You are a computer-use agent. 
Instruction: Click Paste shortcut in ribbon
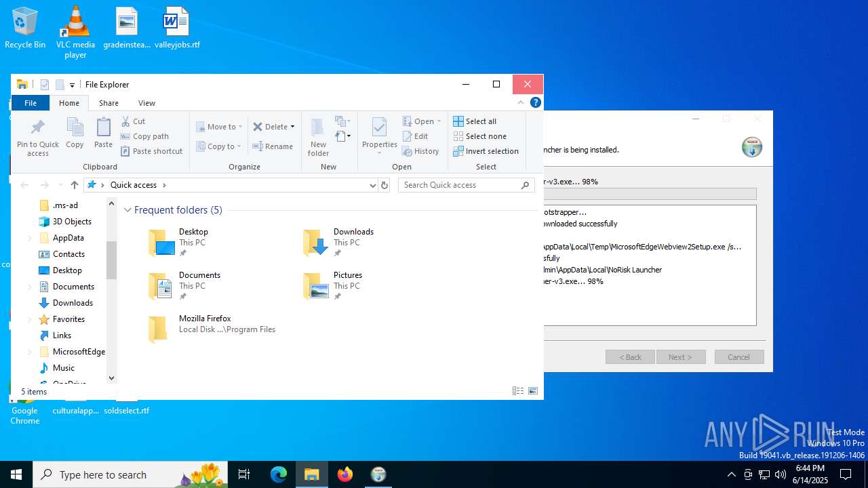pos(151,151)
